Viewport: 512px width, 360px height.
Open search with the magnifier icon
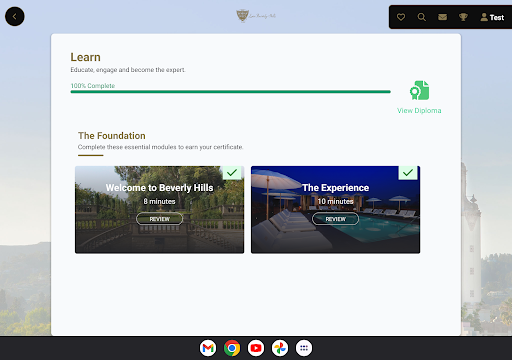[x=422, y=17]
